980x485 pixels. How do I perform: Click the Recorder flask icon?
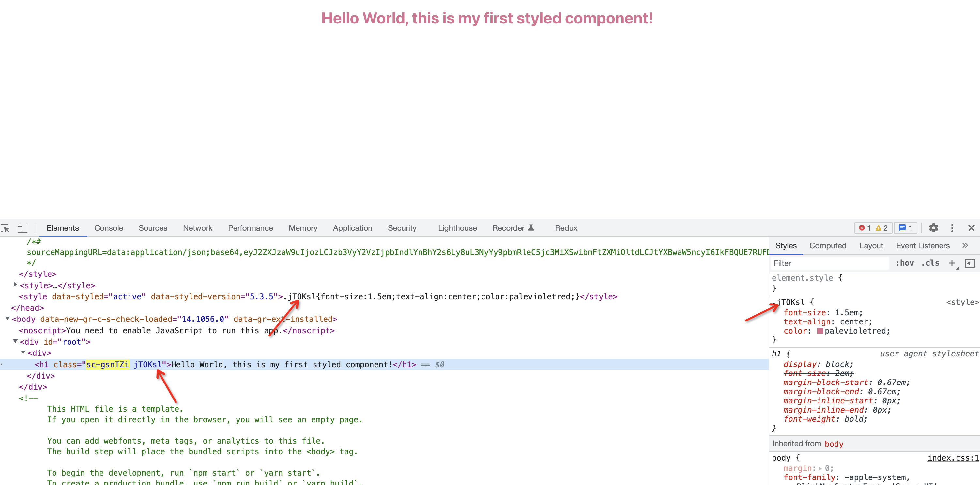click(x=531, y=228)
